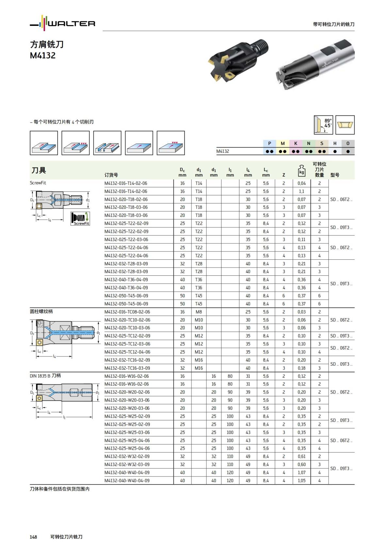This screenshot has width=392, height=555.
Task: Select the pink K material swatch
Action: pos(296,143)
